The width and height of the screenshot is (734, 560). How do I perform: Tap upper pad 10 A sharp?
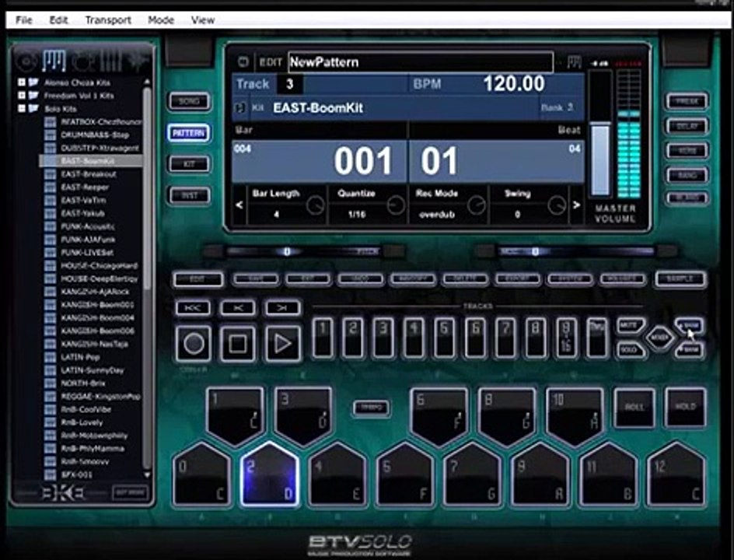coord(575,416)
